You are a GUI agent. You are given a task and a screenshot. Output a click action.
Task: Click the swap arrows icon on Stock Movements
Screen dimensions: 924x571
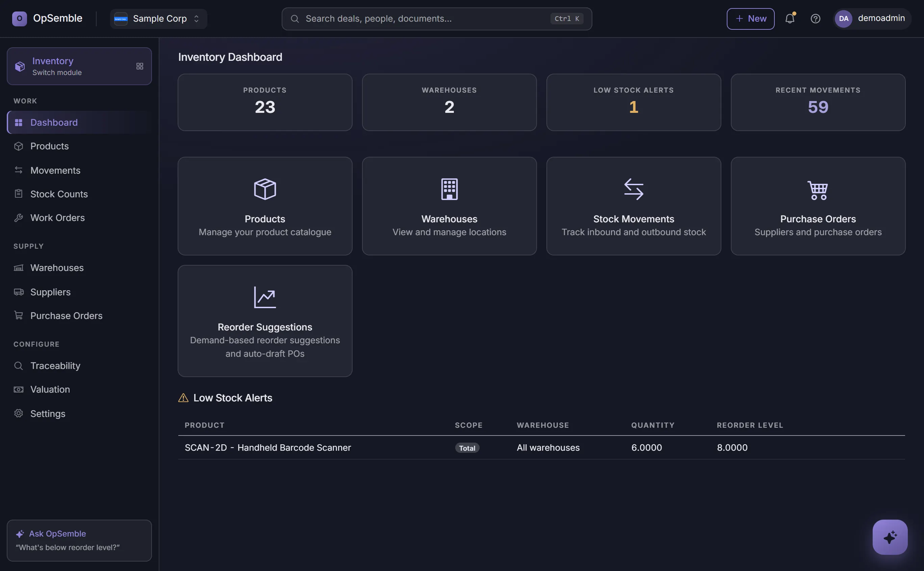click(x=634, y=189)
